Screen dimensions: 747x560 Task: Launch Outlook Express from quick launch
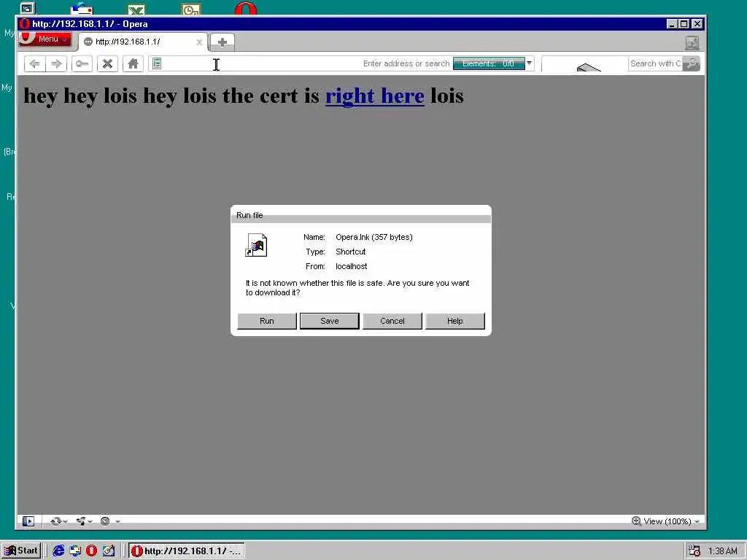[75, 551]
